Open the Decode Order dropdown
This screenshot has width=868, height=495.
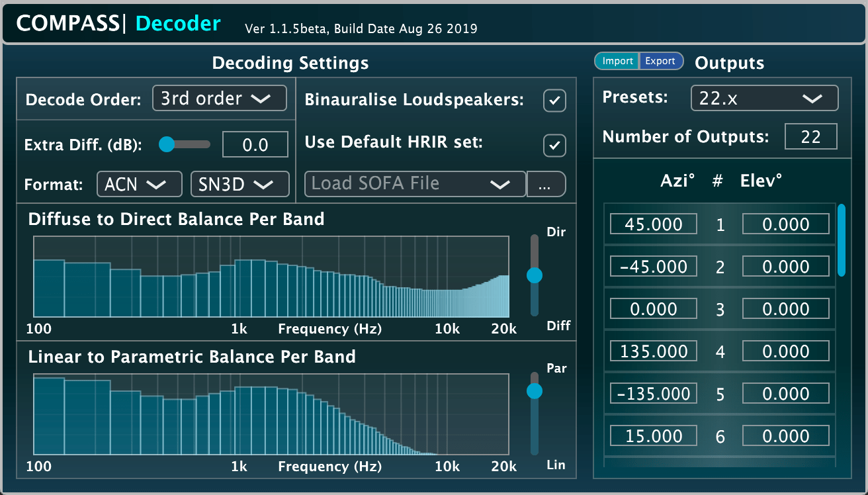click(219, 99)
